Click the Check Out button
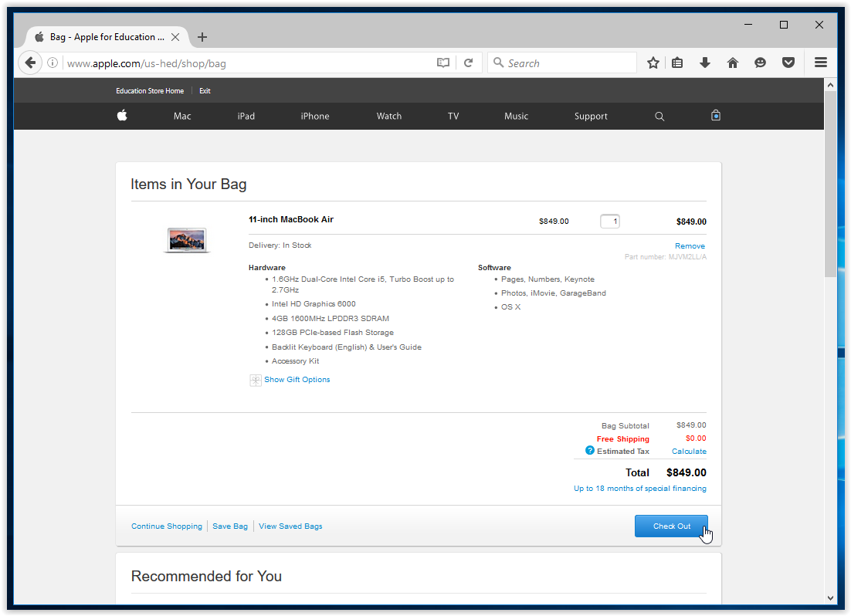Viewport: 851px width, 616px height. point(671,526)
